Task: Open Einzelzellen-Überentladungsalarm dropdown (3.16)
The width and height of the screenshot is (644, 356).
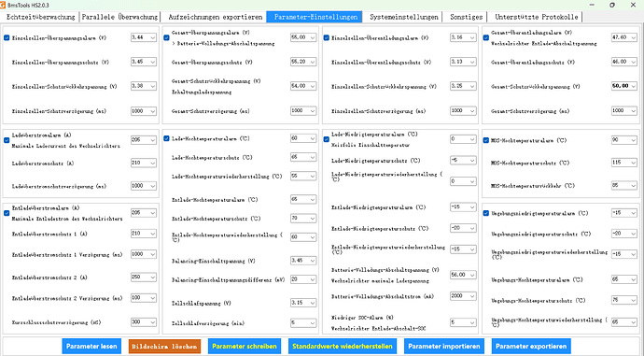Action: coord(463,37)
